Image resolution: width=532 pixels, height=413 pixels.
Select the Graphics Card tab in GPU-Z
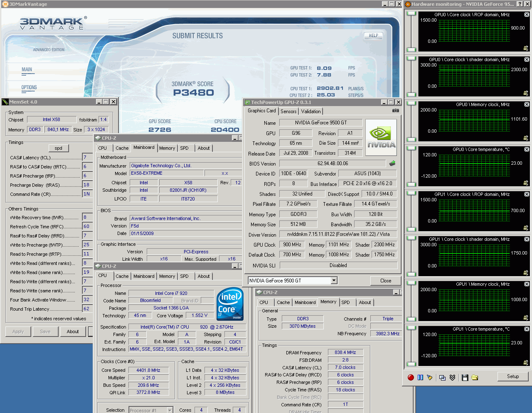(x=262, y=111)
